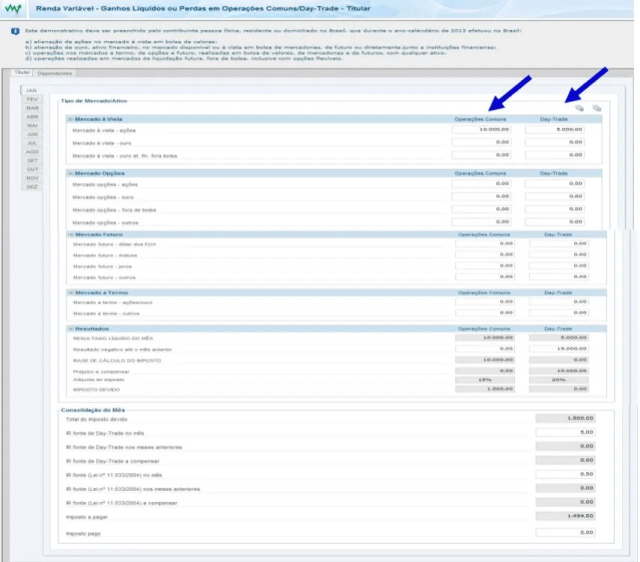
Task: Click Day-Trade field for Mercado à vista ações
Action: click(x=557, y=129)
